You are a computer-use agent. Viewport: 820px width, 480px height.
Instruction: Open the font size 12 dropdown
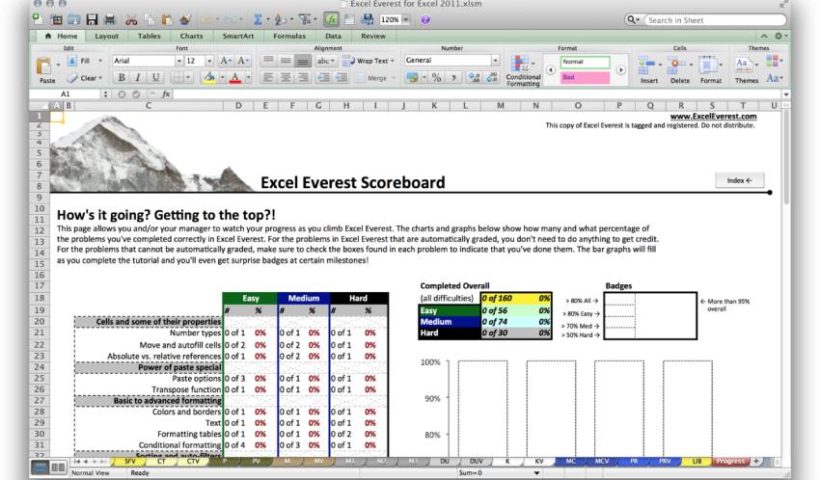click(x=209, y=61)
